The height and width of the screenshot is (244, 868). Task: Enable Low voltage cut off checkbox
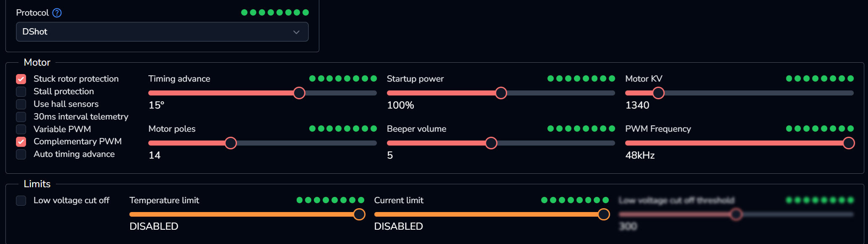pyautogui.click(x=21, y=201)
